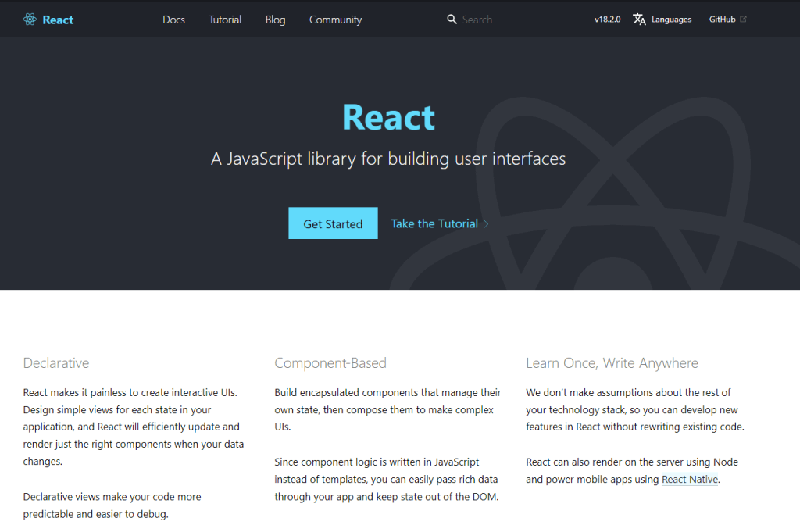
Task: Open the Docs nav item
Action: click(173, 20)
